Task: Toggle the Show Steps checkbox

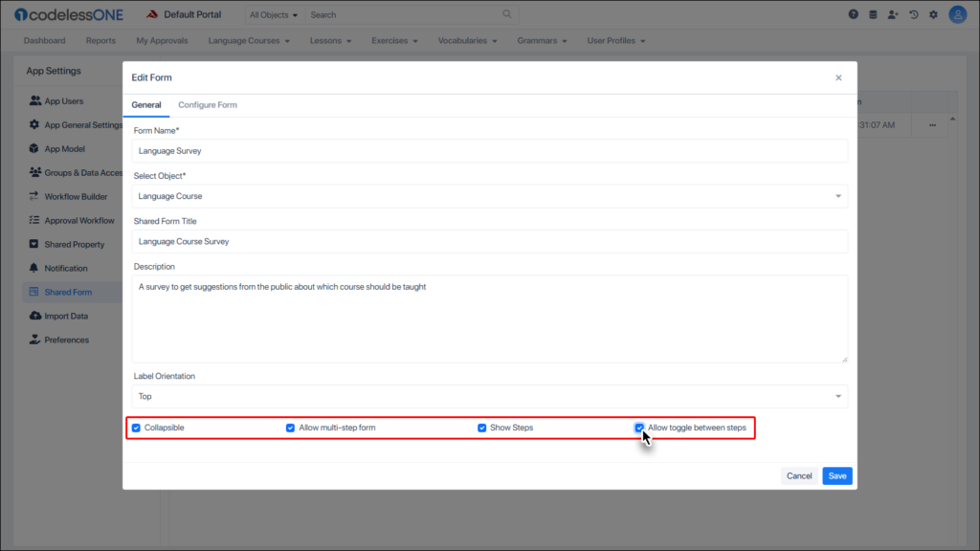Action: [x=482, y=428]
